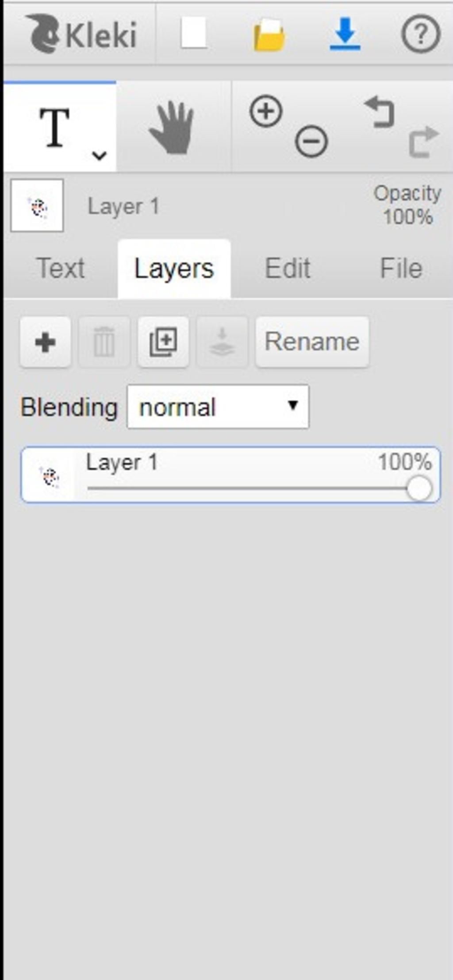
Task: Download the image with the blue arrow
Action: [x=345, y=34]
